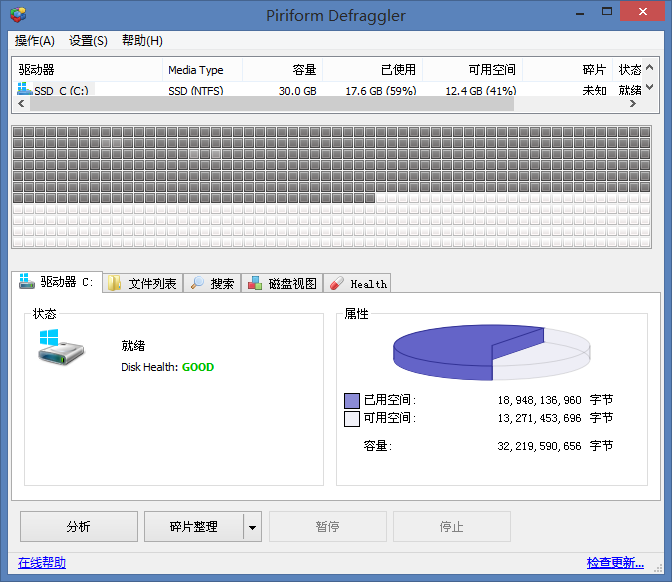Close the Piriform Defraggler window
The height and width of the screenshot is (582, 672).
point(642,12)
